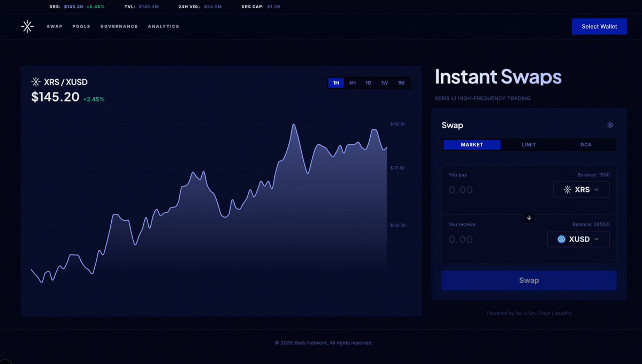This screenshot has width=642, height=364.
Task: Click the Swap button
Action: pos(529,280)
